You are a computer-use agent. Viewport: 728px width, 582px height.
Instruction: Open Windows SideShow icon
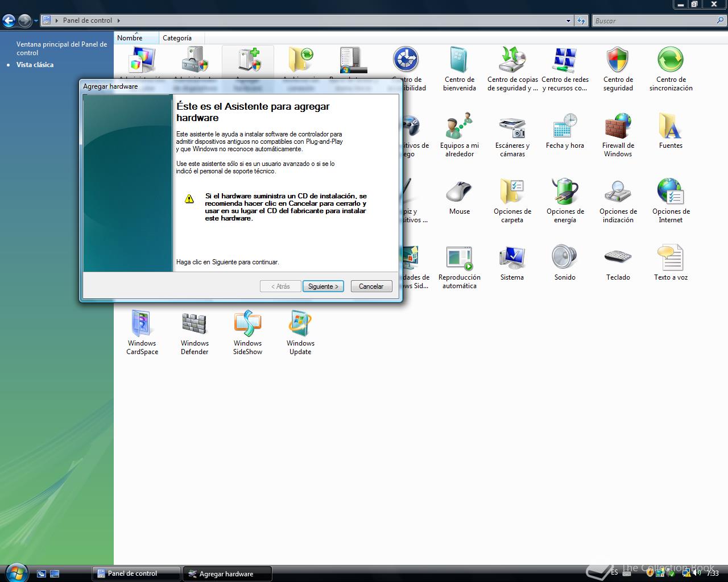pyautogui.click(x=247, y=324)
